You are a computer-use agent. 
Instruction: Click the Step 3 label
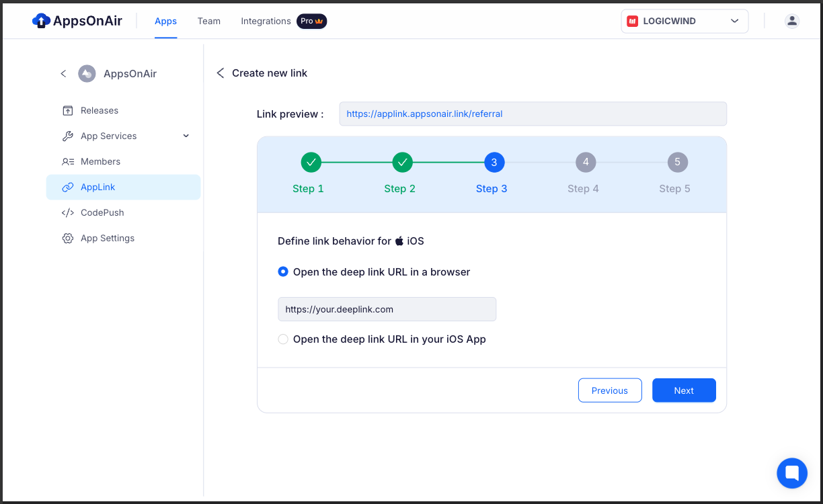(x=492, y=189)
